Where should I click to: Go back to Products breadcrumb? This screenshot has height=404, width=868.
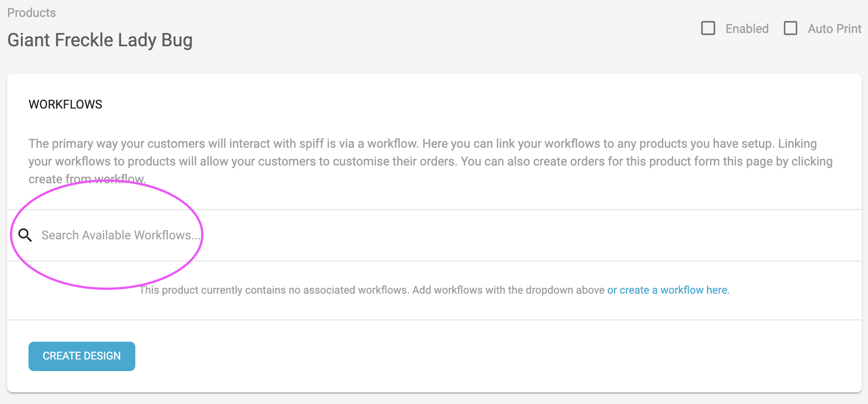(x=32, y=12)
